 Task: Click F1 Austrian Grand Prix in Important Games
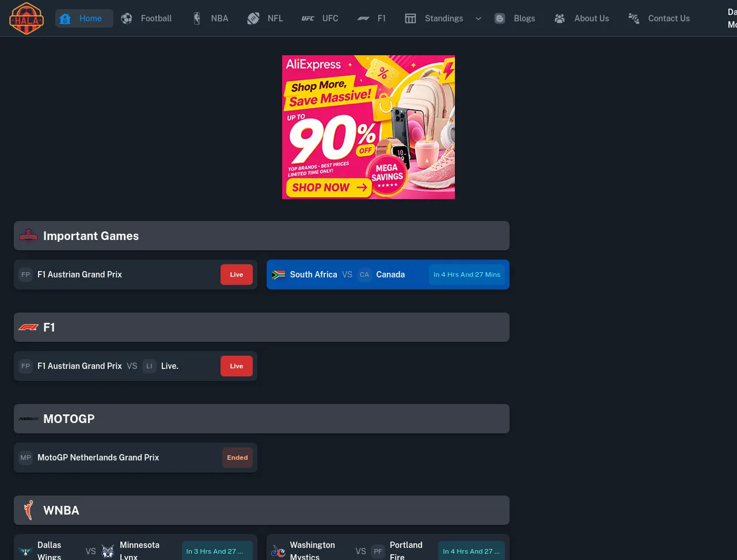tap(79, 275)
